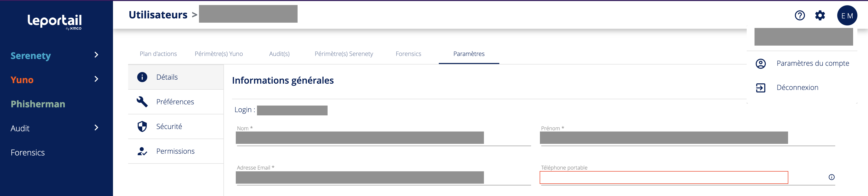This screenshot has height=196, width=868.
Task: Click the Détails info icon
Action: [x=142, y=77]
